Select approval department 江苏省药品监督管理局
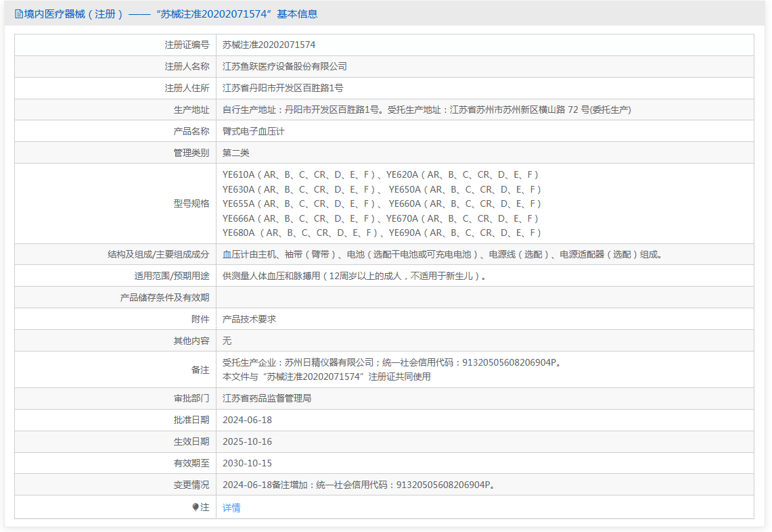This screenshot has height=532, width=772. (267, 398)
